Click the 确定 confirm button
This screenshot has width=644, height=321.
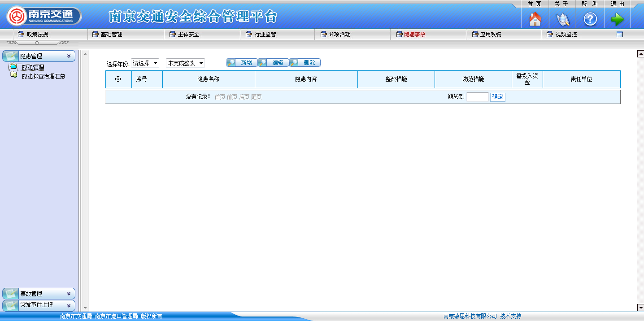pos(497,97)
